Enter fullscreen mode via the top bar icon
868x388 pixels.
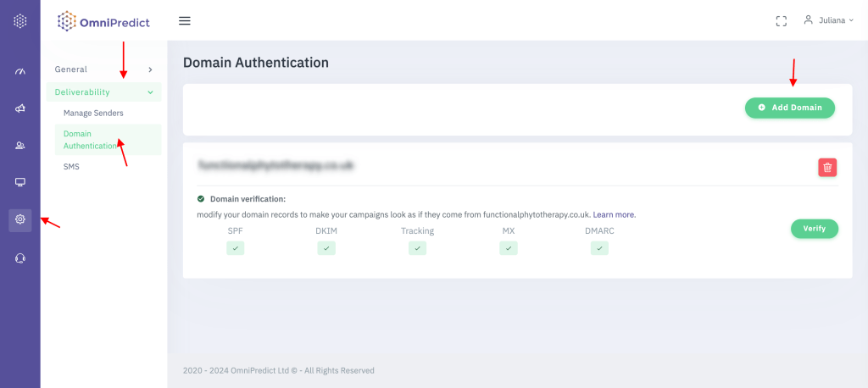click(782, 21)
